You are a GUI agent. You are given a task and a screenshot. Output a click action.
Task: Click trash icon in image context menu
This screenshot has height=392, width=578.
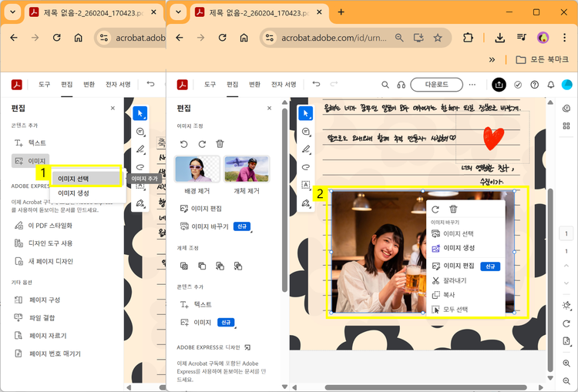click(453, 209)
